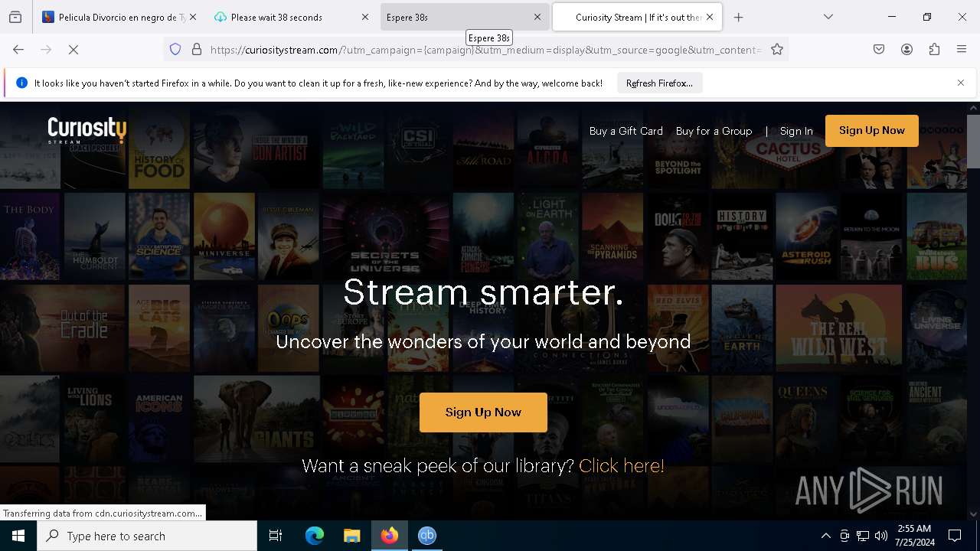Click the curiositystream.com address bar
This screenshot has width=980, height=551.
click(x=485, y=50)
